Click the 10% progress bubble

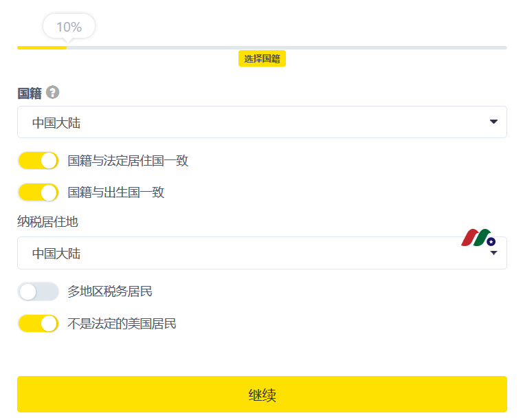69,27
